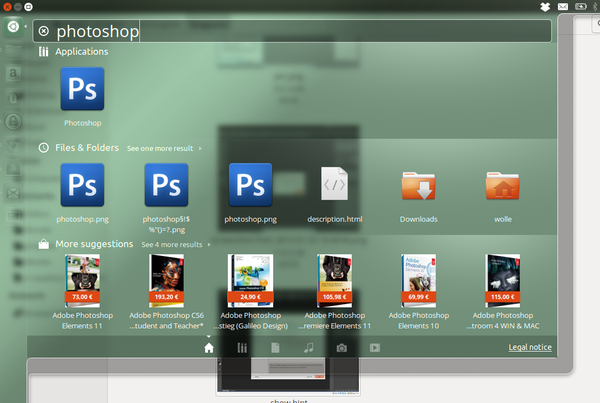Open Dropbox indicator in top panel

(x=545, y=7)
